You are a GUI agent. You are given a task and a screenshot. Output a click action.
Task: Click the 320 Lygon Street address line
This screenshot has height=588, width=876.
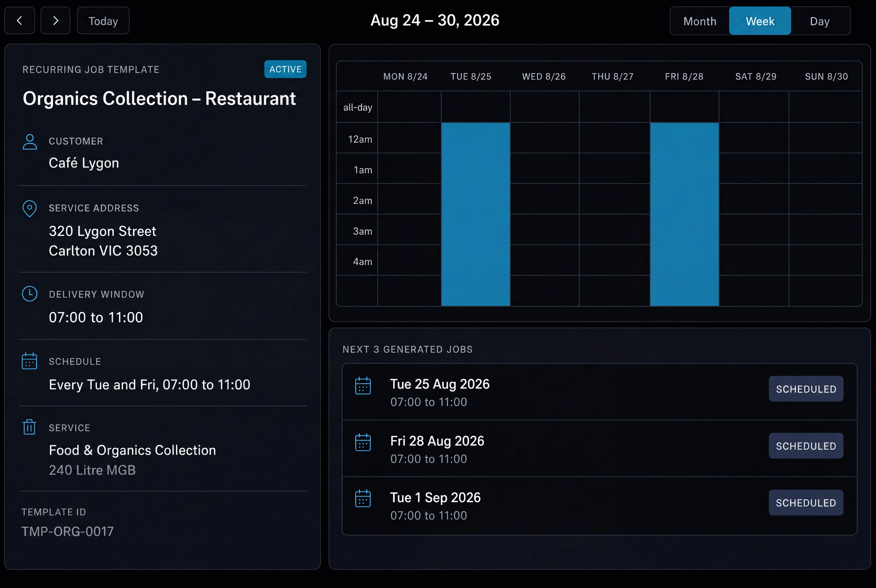[102, 231]
